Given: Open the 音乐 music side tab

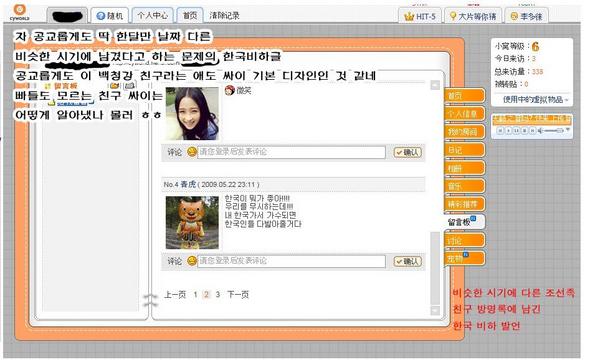Looking at the screenshot, I should pyautogui.click(x=465, y=186).
